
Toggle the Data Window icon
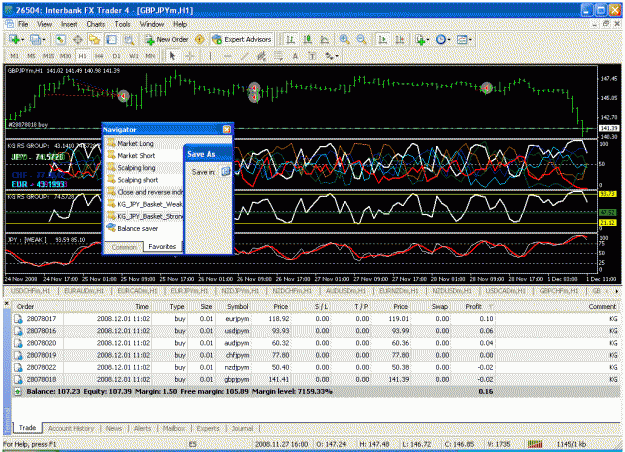pyautogui.click(x=78, y=39)
